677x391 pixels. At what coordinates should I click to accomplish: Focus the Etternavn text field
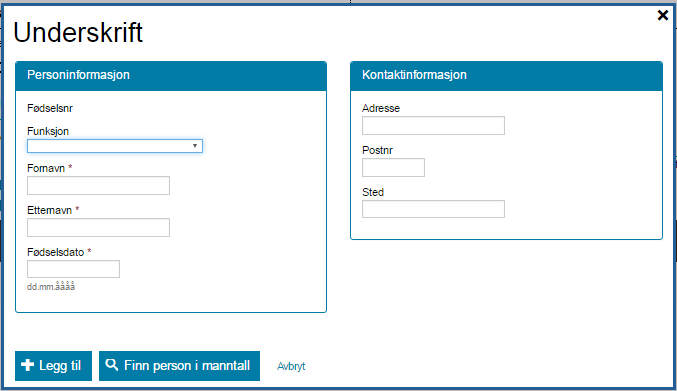[98, 227]
